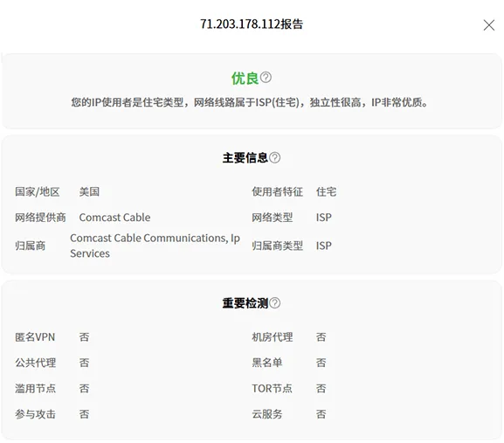The width and height of the screenshot is (504, 443).
Task: Open the help icon beside 主要信息
Action: click(275, 157)
